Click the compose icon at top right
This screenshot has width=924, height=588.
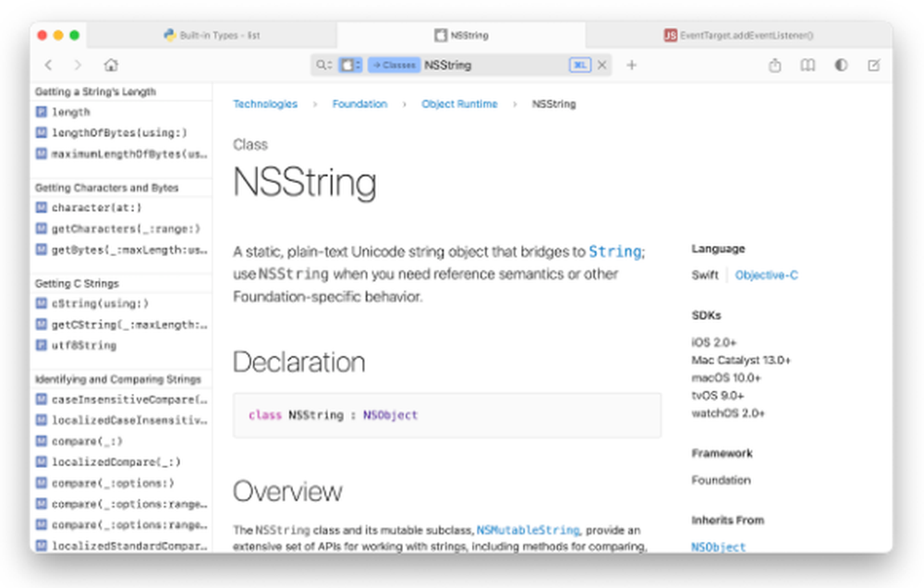(x=871, y=65)
